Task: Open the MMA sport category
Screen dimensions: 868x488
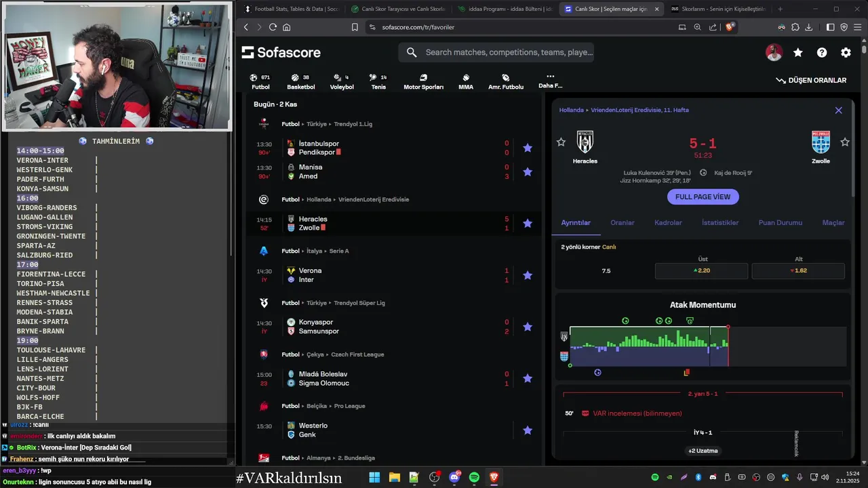Action: 466,81
